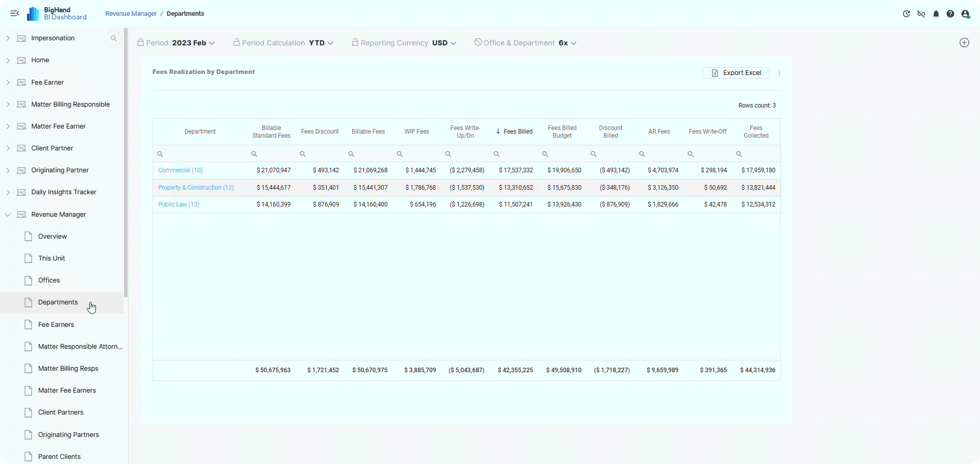This screenshot has width=980, height=464.
Task: Open the Property & Construction (12) link
Action: coord(196,188)
